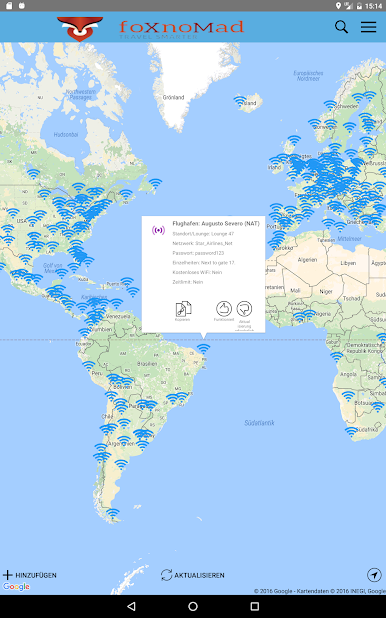Tap the 15:14 clock in status bar
386x618 pixels.
click(x=373, y=6)
